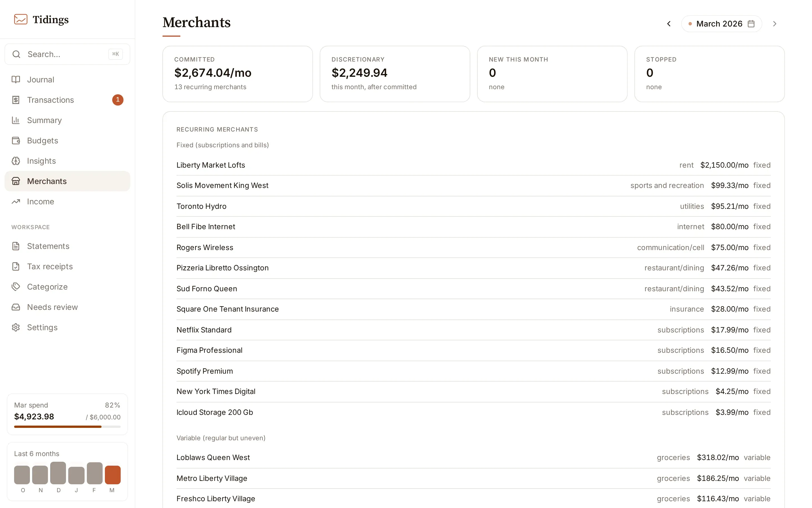Select the March bar in the 6-month chart
Viewport: 812px width, 508px height.
[x=113, y=475]
